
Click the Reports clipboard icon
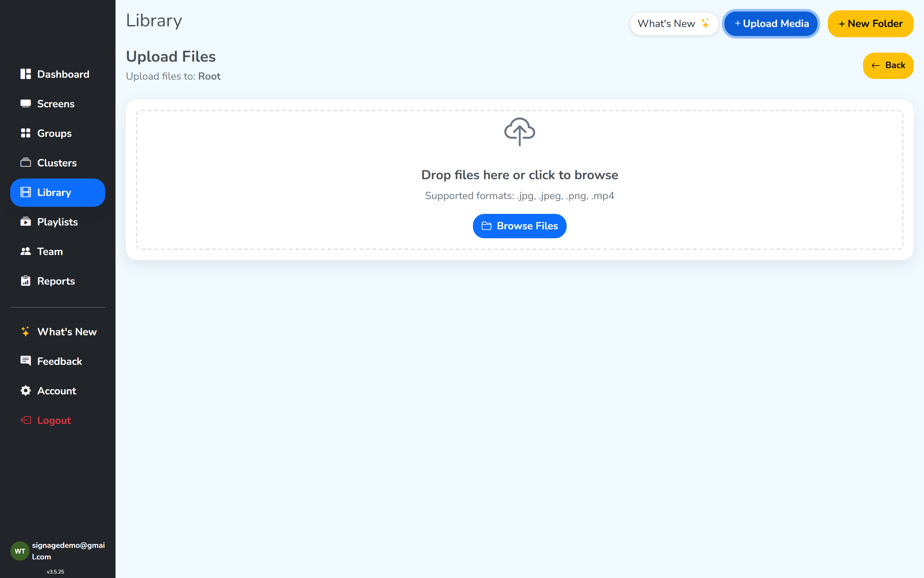[26, 281]
